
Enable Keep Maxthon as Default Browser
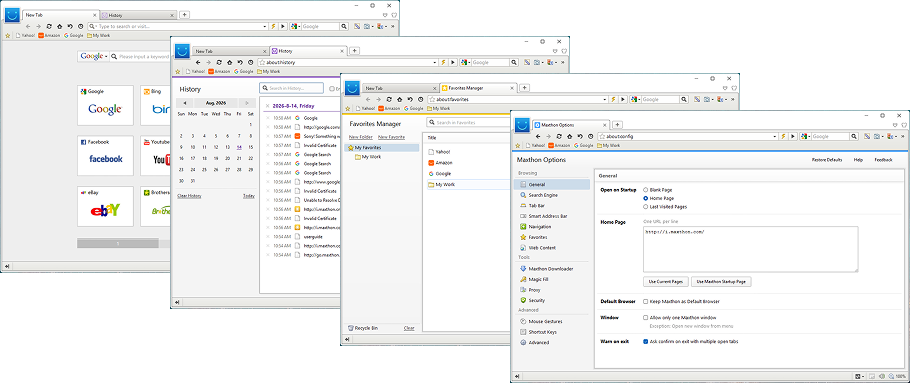(x=645, y=302)
